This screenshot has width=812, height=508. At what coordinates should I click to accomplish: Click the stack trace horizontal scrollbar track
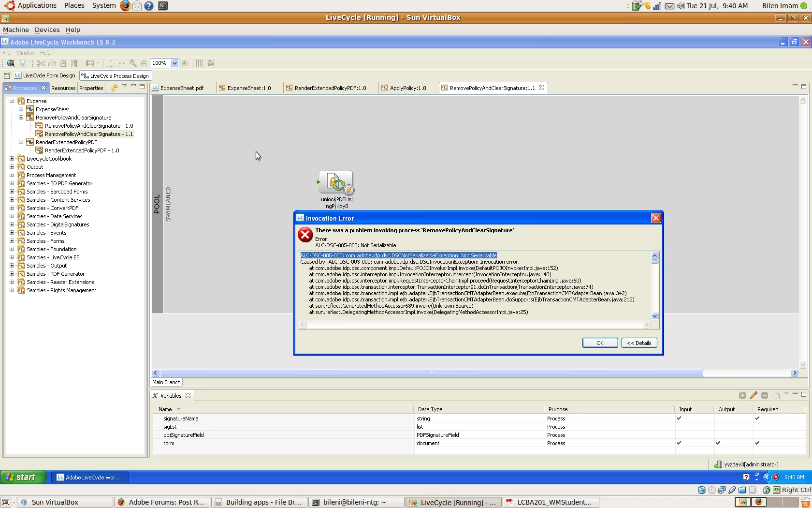tap(475, 325)
